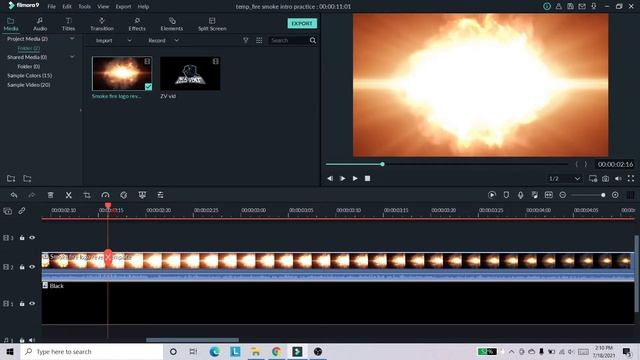640x360 pixels.
Task: Switch to the Elements tab
Action: pos(172,24)
